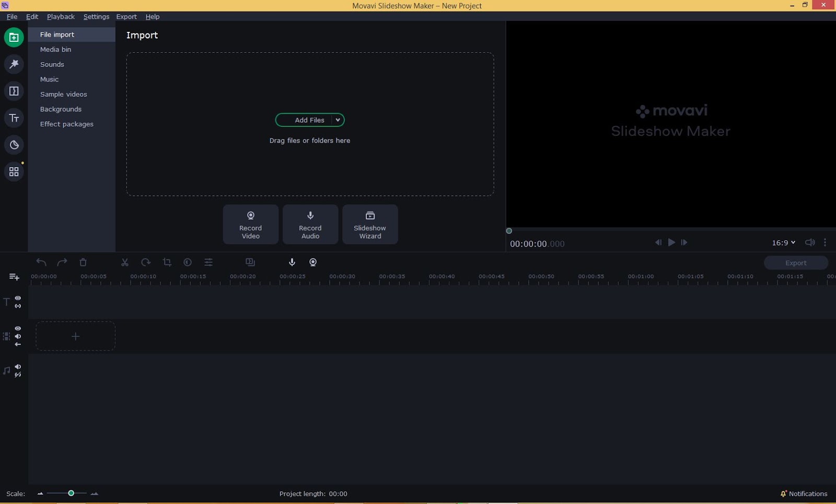This screenshot has width=836, height=504.
Task: Click the Export button above timeline
Action: (796, 263)
